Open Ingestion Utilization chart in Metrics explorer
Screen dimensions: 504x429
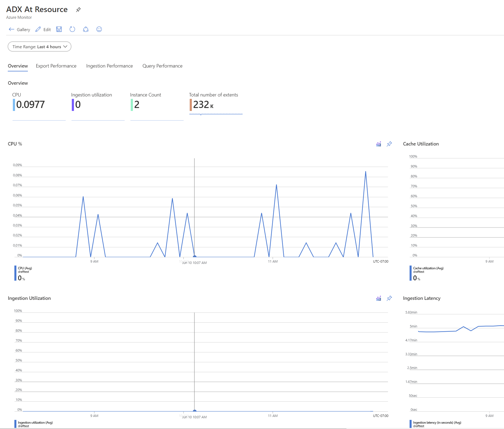379,299
